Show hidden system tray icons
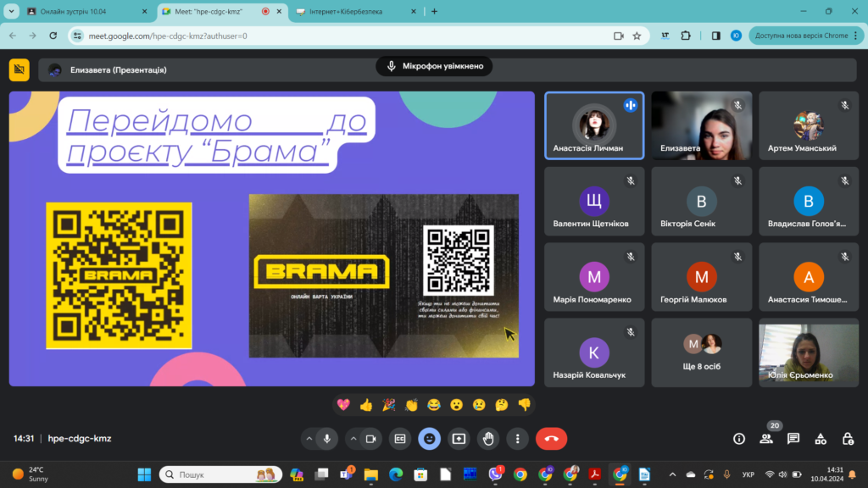Viewport: 868px width, 488px height. (x=672, y=474)
